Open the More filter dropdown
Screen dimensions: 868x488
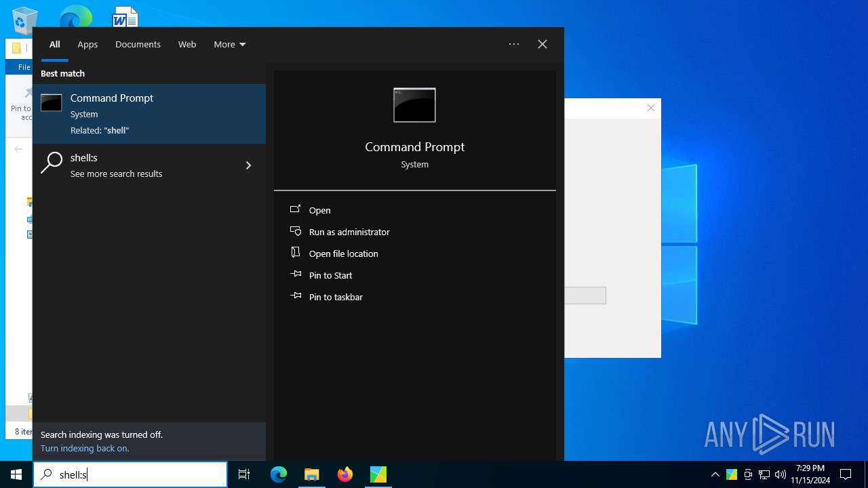(230, 44)
